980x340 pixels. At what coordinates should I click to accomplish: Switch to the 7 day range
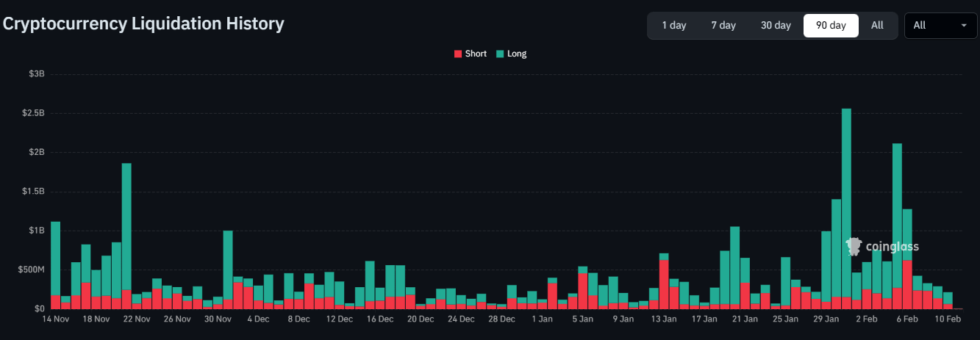[x=723, y=25]
